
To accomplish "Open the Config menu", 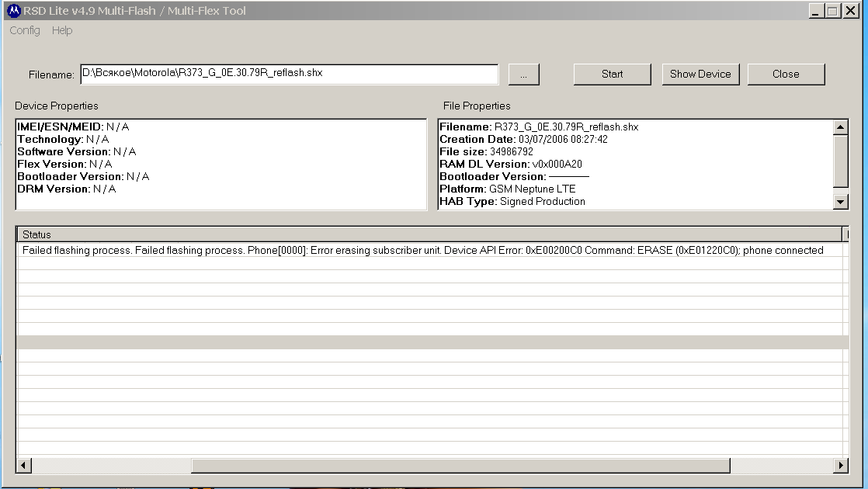I will [24, 30].
